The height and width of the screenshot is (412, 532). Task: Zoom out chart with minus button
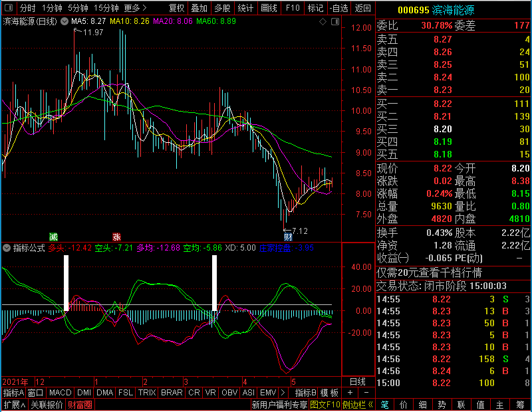(x=366, y=393)
